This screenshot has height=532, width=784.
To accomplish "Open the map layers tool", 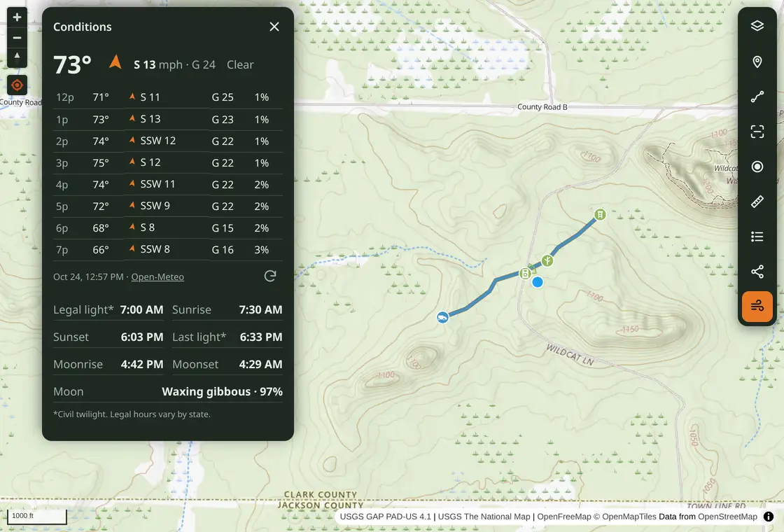I will pyautogui.click(x=757, y=26).
